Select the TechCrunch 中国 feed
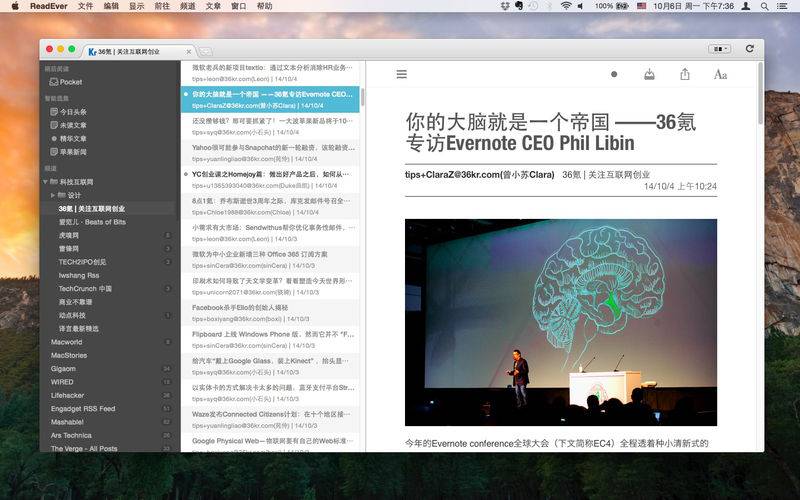This screenshot has height=500, width=800. click(x=85, y=288)
